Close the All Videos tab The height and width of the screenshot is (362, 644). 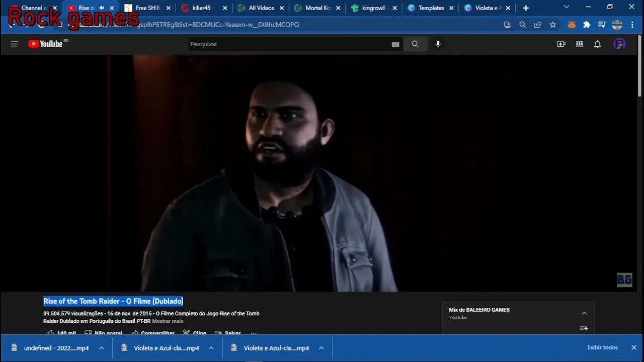coord(282,8)
